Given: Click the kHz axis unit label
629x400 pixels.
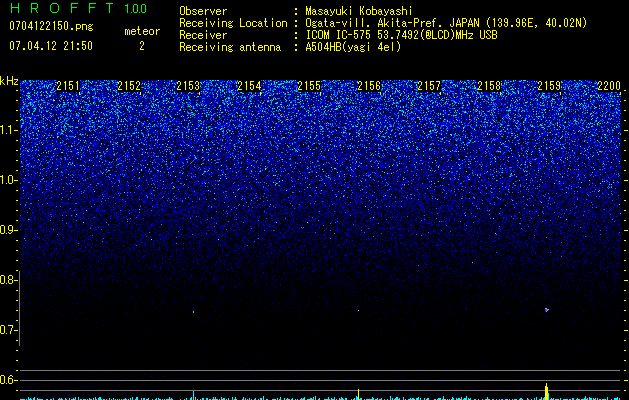Looking at the screenshot, I should tap(9, 81).
